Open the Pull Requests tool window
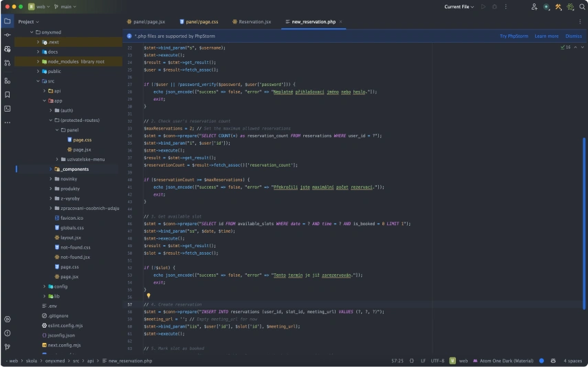Image resolution: width=588 pixels, height=367 pixels. coord(8,63)
